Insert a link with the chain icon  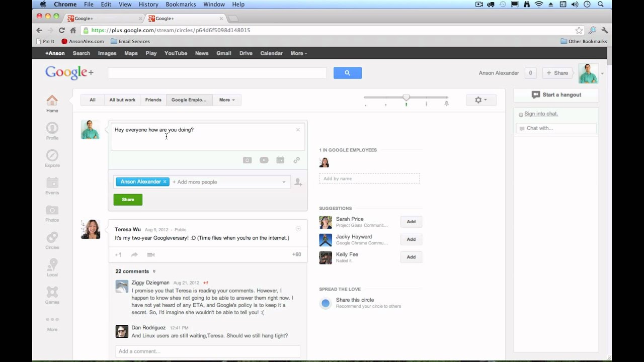(x=297, y=160)
